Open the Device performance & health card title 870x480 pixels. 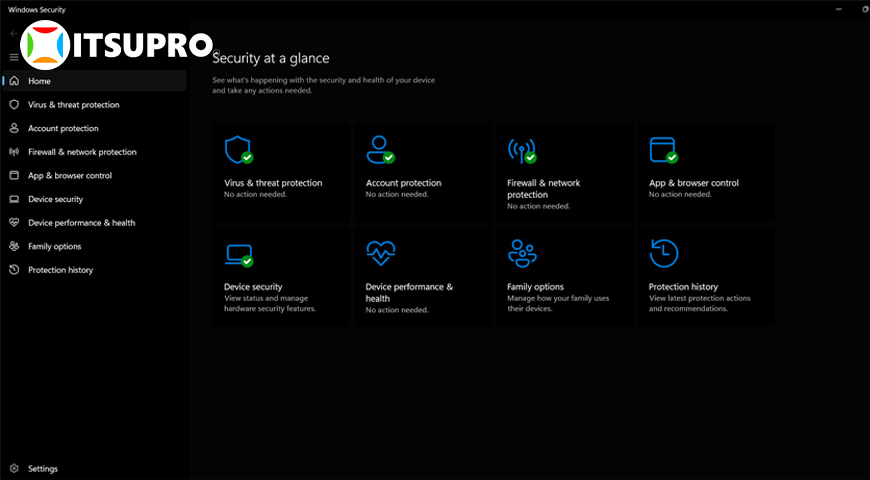tap(409, 292)
